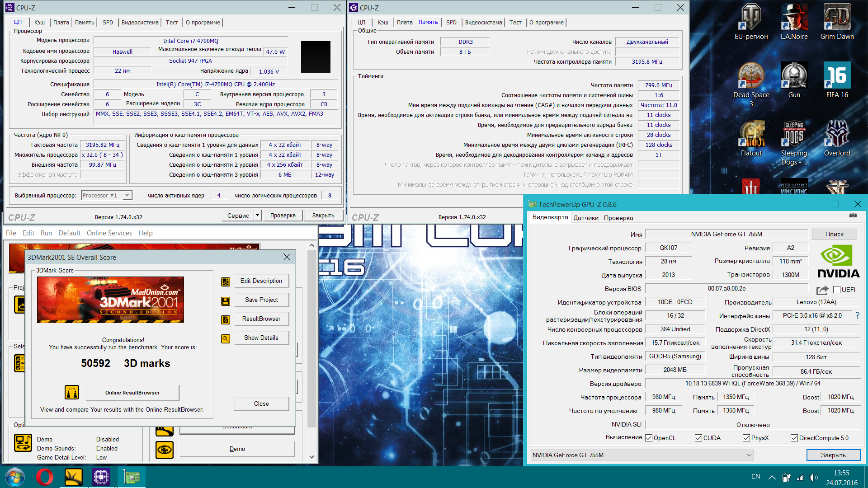Click Закрыть button in GPU-Z

pos(833,455)
